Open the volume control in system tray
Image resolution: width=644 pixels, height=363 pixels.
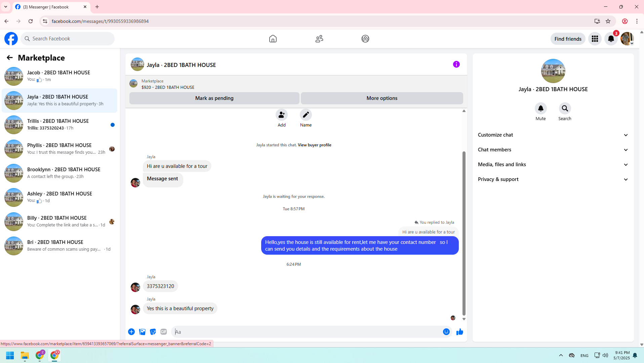605,355
